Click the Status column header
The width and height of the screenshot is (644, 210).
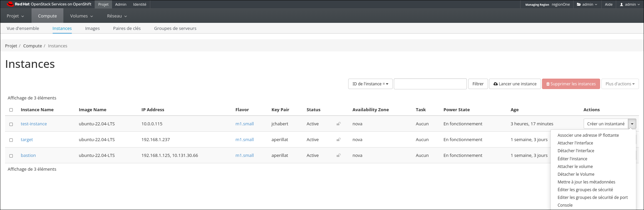(x=313, y=110)
